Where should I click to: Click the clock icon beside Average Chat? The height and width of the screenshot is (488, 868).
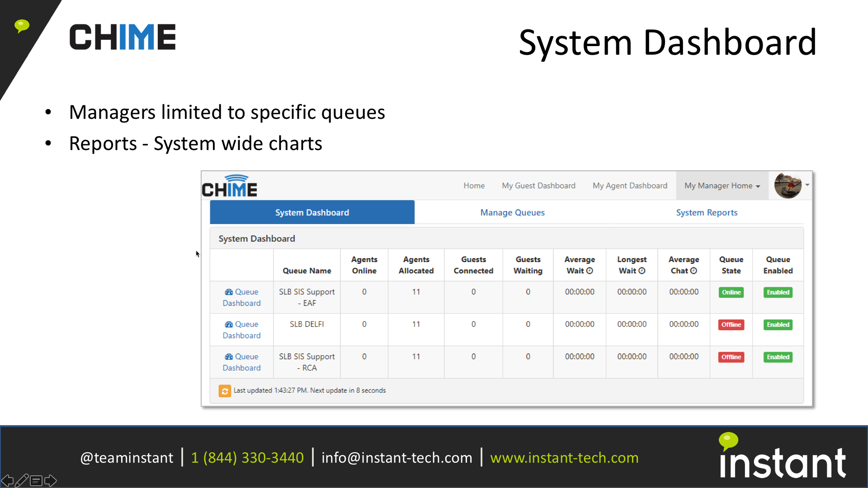click(x=693, y=271)
